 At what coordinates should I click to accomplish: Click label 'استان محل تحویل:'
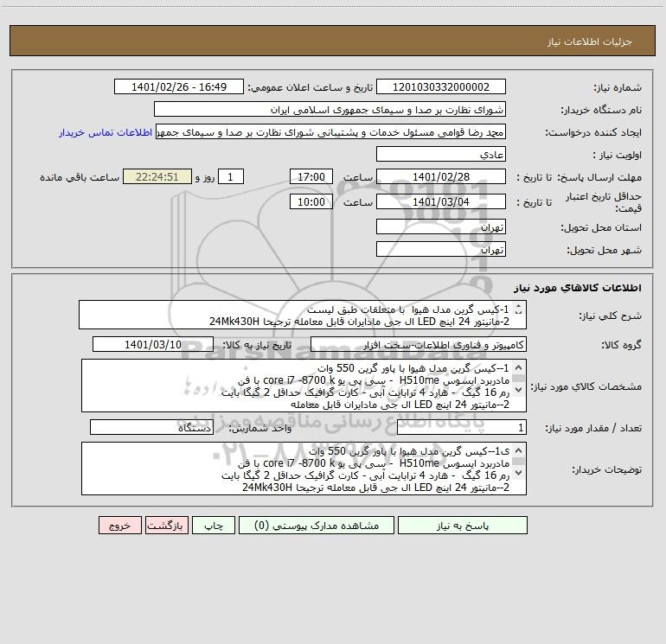[601, 227]
